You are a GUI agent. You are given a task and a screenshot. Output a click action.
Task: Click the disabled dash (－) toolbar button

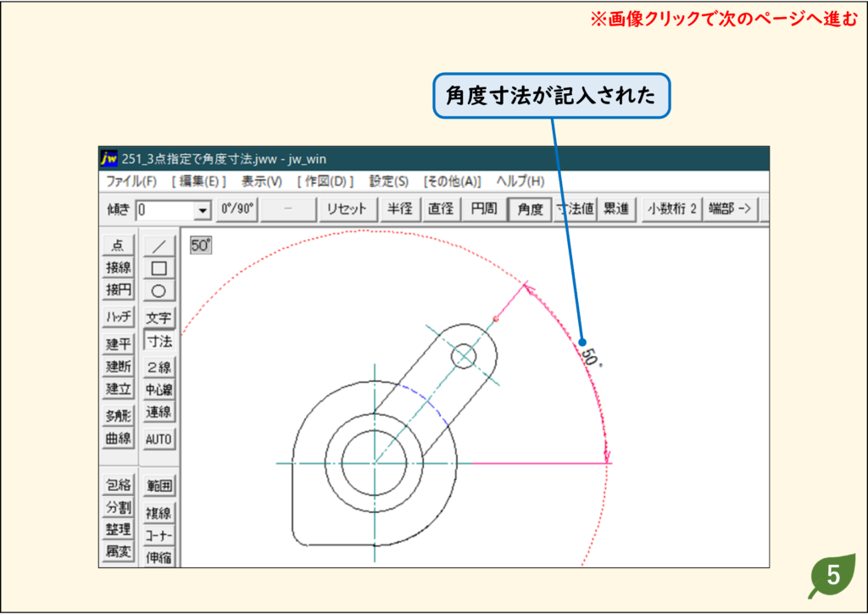click(x=288, y=209)
